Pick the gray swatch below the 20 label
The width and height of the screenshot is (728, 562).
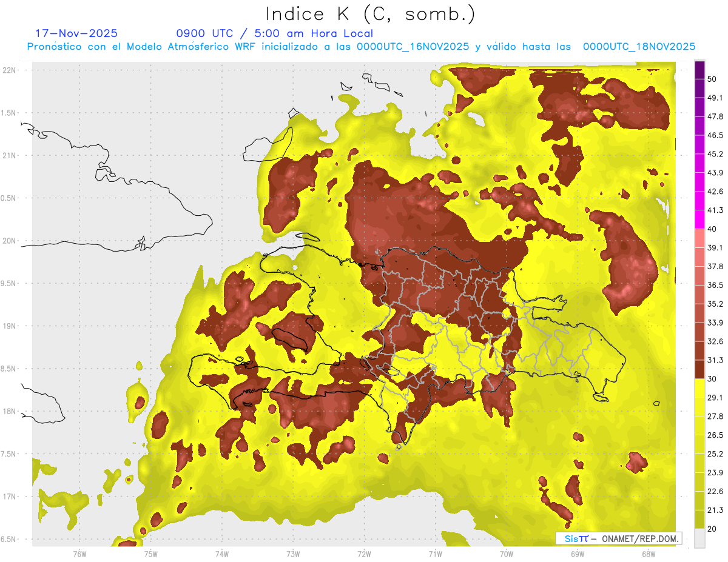click(x=699, y=538)
